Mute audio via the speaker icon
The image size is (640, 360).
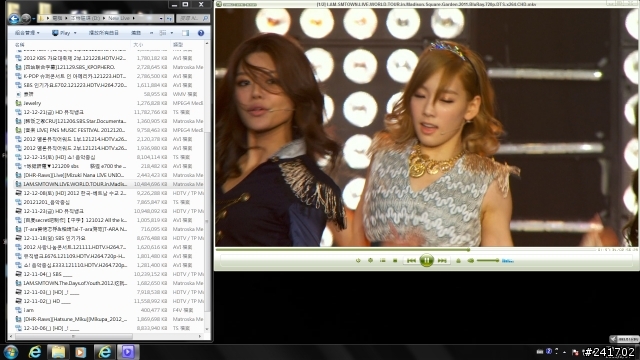(471, 260)
